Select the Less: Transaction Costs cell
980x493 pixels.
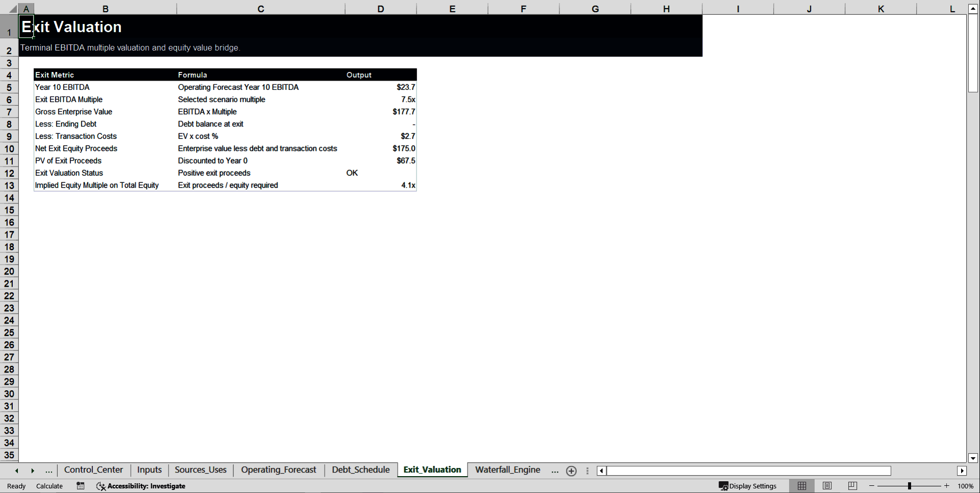(105, 136)
